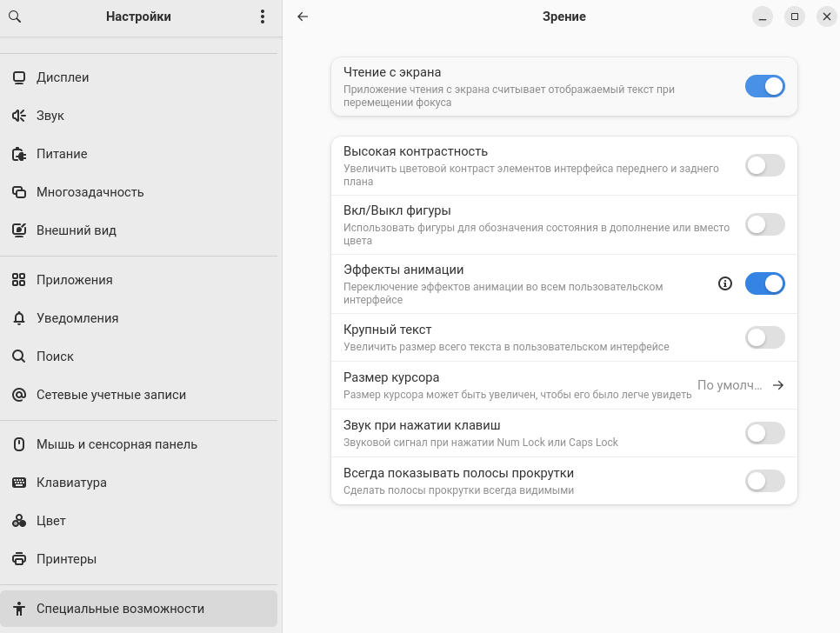
Task: Go back using the arrow left of Зрение
Action: [303, 17]
